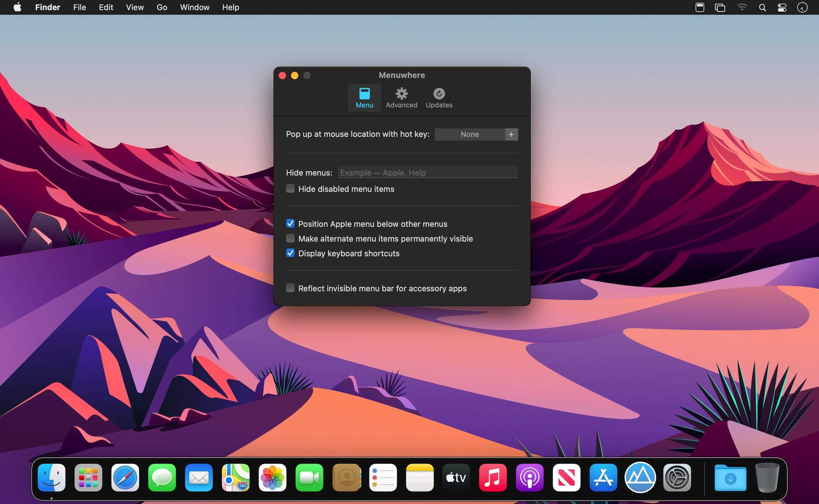
Task: Enable Reflect invisible menu bar for accessory apps
Action: (289, 288)
